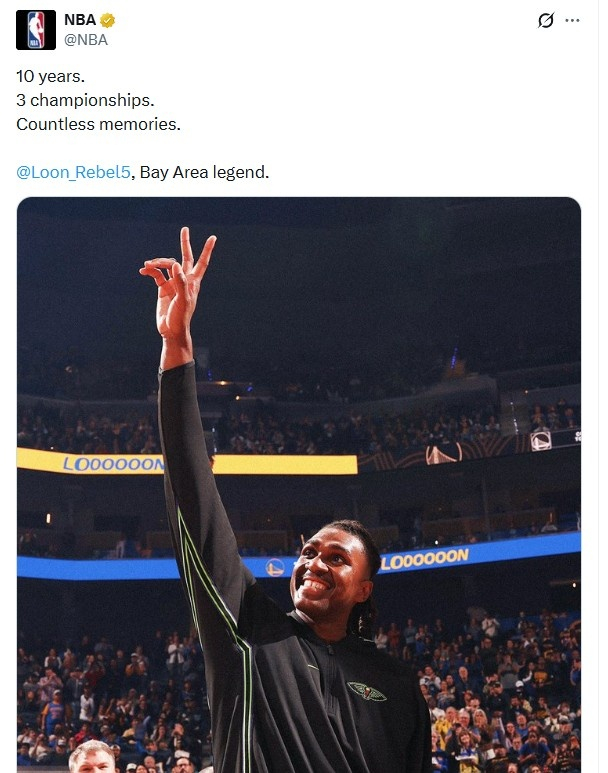Open the Grok icon on the post
The image size is (608, 773).
(545, 21)
